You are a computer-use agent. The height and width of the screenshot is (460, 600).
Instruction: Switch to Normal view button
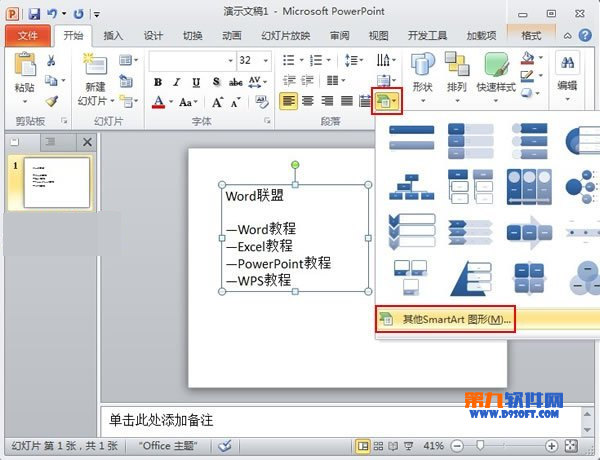362,445
